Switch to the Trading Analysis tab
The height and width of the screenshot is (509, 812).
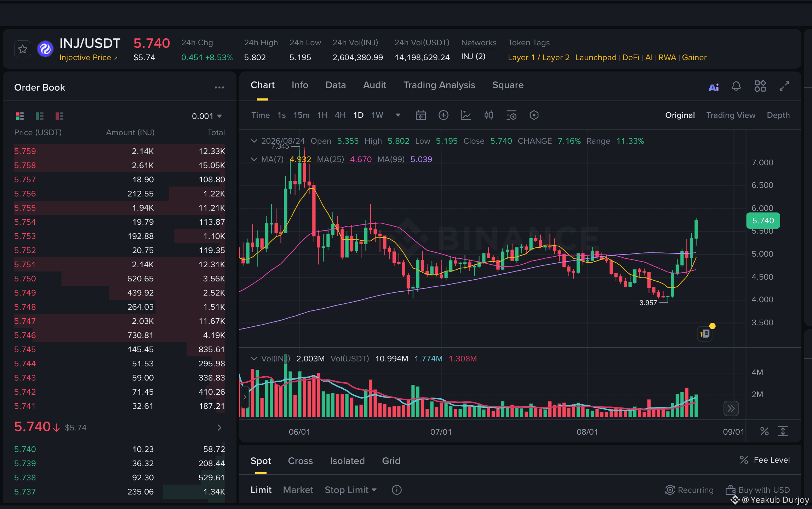pos(439,85)
